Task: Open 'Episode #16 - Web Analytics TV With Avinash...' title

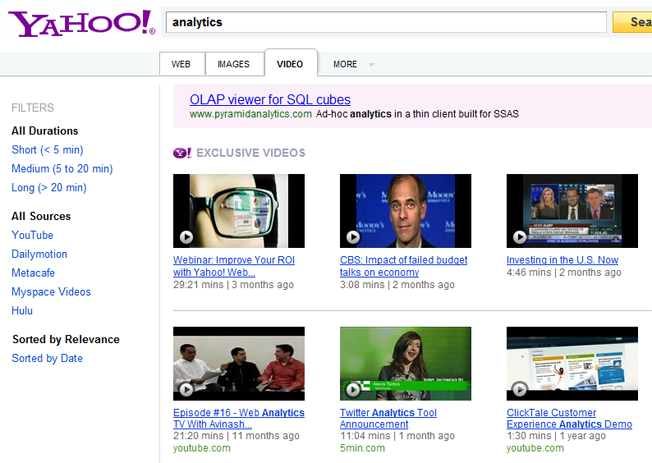Action: (x=239, y=418)
